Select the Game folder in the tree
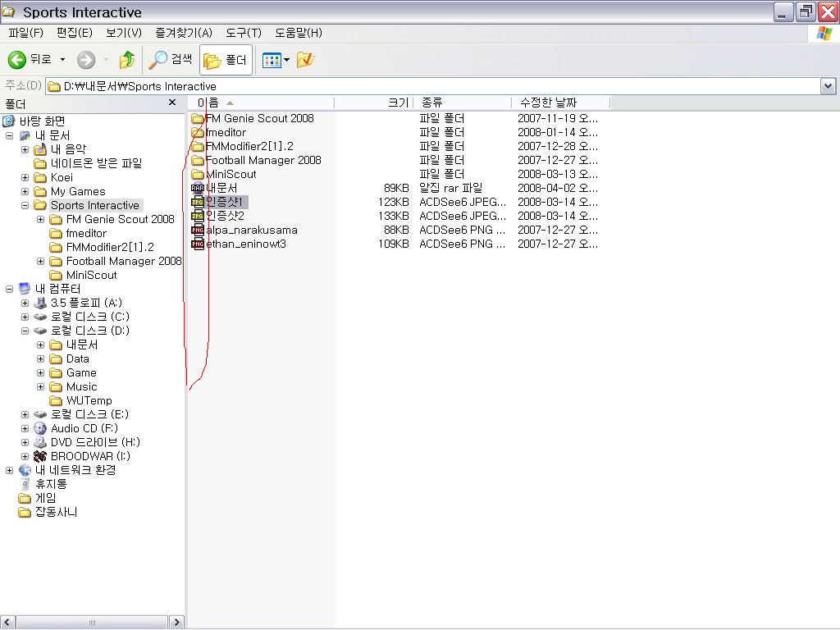The image size is (840, 630). [81, 372]
